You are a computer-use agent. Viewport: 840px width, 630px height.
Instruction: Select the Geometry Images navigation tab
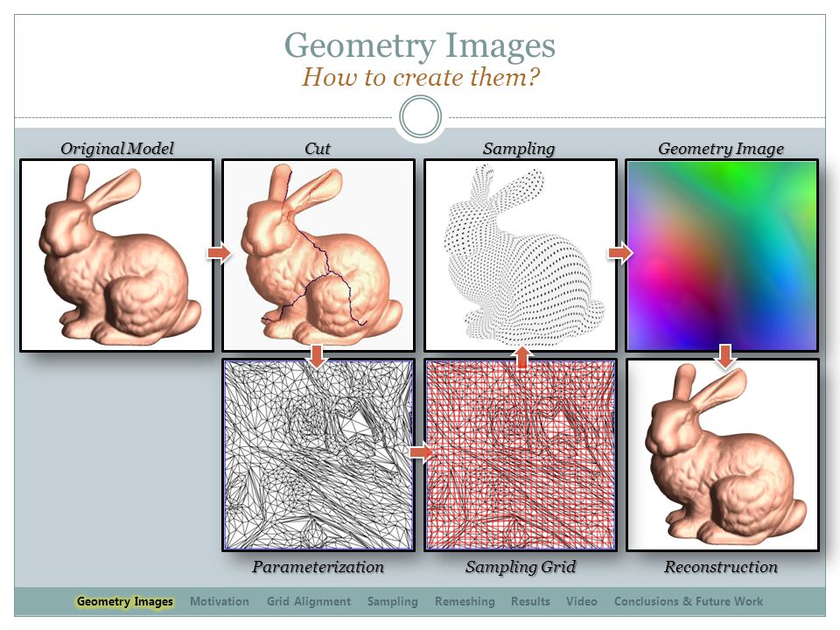[x=125, y=602]
